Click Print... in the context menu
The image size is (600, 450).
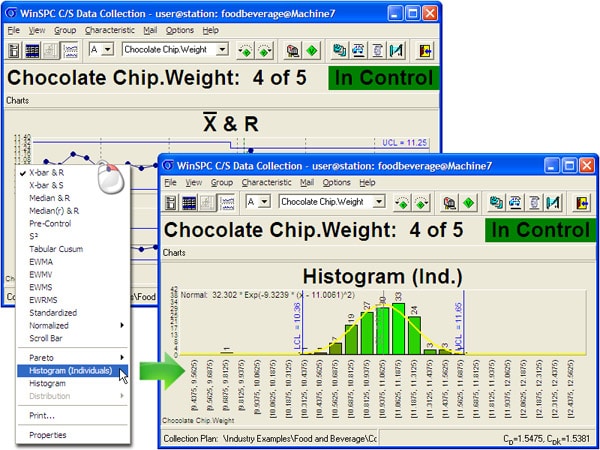(x=41, y=415)
